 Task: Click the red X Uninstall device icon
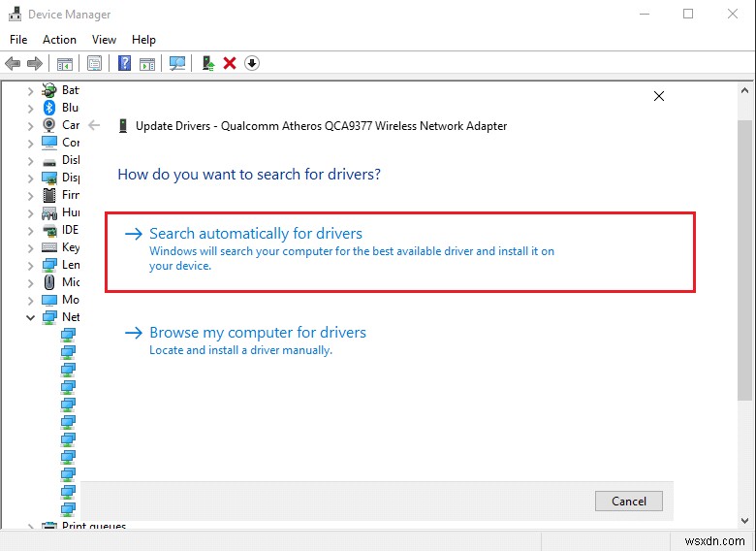[x=230, y=63]
